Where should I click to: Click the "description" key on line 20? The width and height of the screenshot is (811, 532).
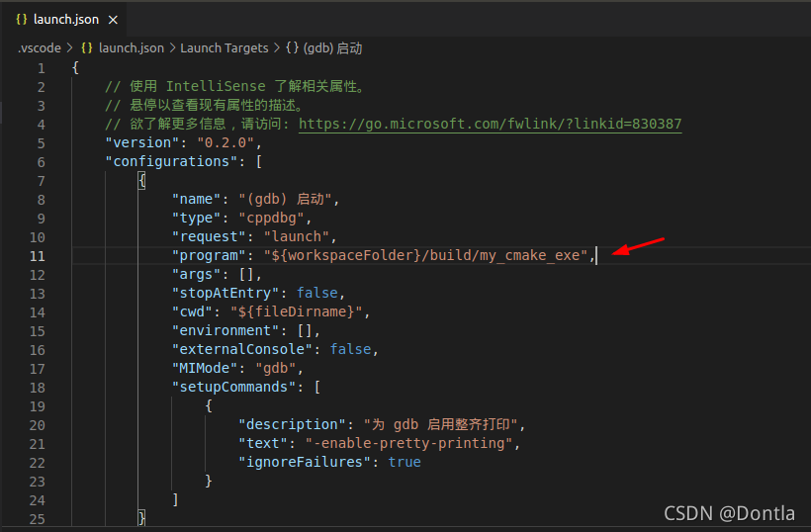pos(292,424)
